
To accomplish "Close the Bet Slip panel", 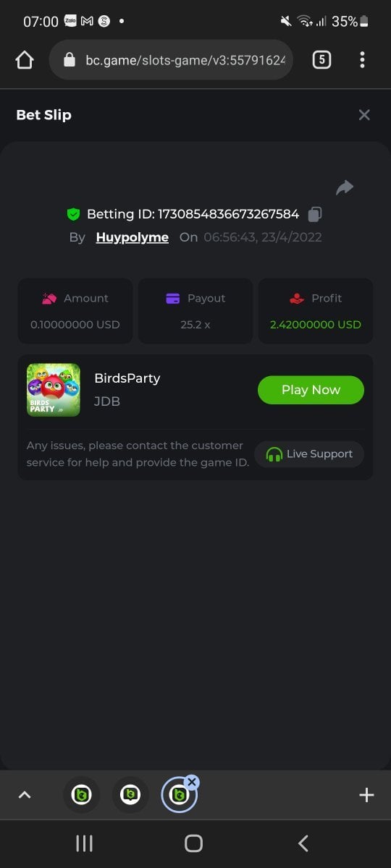I will click(364, 115).
